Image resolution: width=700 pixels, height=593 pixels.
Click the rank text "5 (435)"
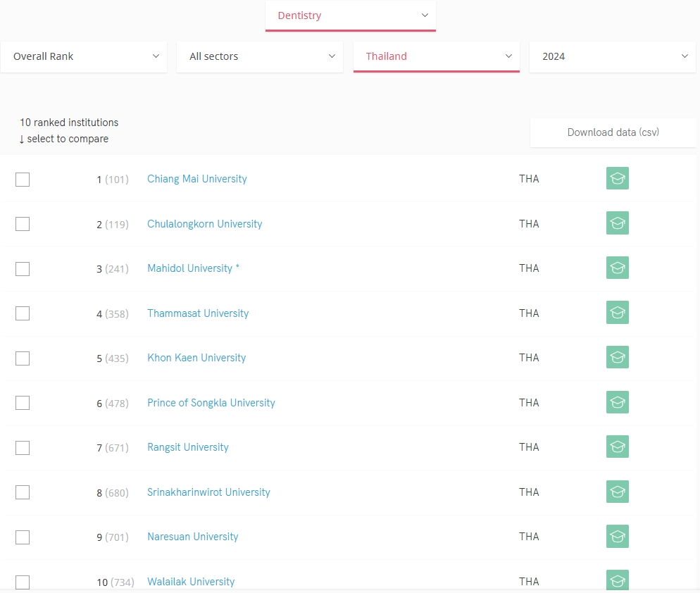(113, 358)
